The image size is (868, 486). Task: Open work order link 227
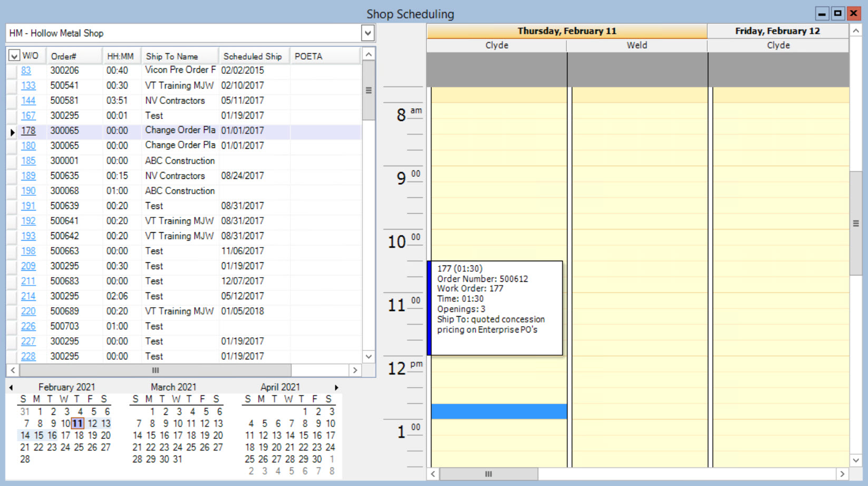click(28, 341)
